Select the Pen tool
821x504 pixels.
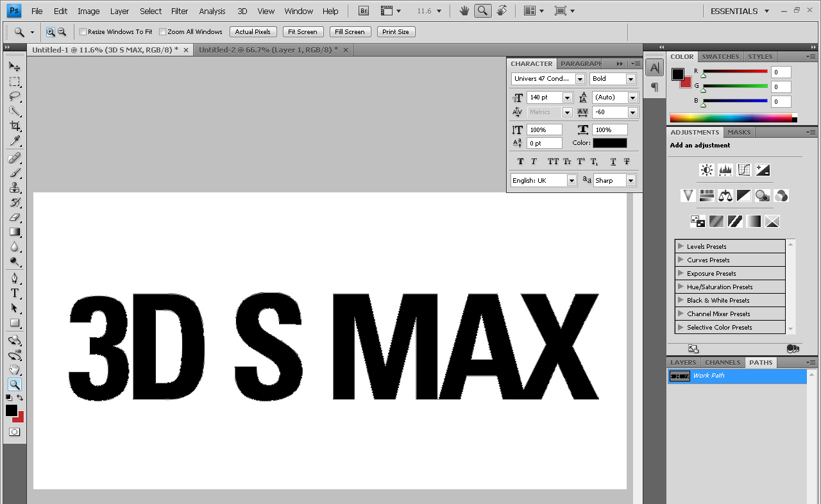[14, 278]
